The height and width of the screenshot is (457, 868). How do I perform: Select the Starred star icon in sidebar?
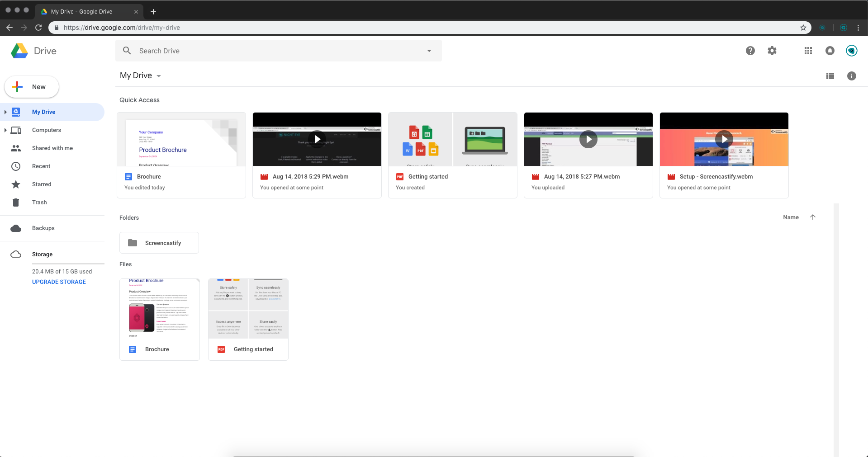coord(16,184)
